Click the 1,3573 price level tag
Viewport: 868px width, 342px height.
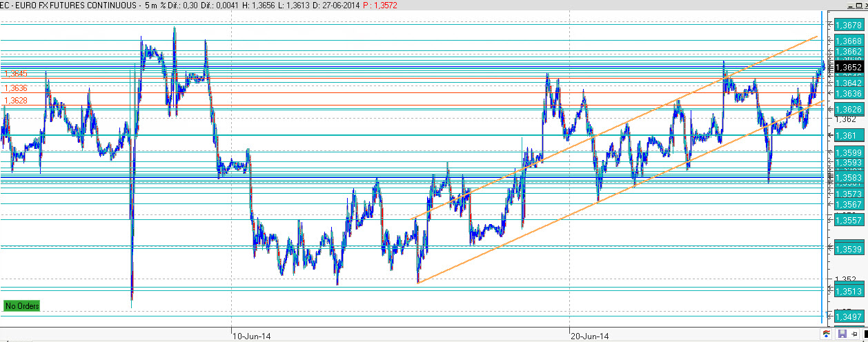point(848,194)
